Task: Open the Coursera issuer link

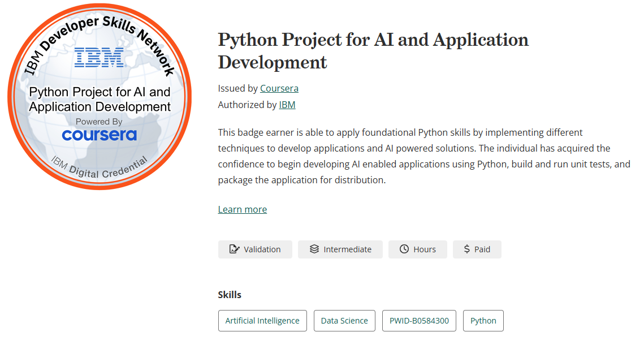Action: tap(279, 88)
